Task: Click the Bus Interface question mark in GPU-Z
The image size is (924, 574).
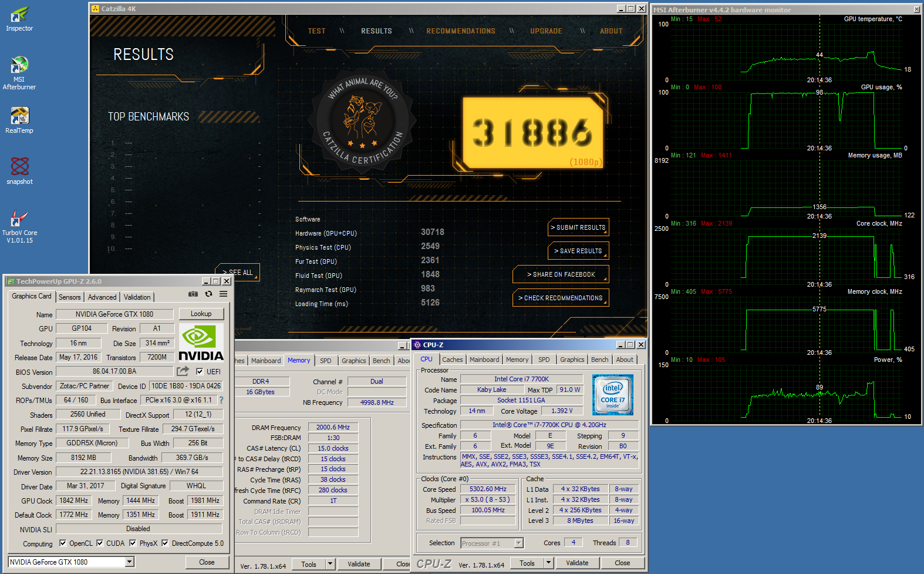Action: [x=221, y=400]
